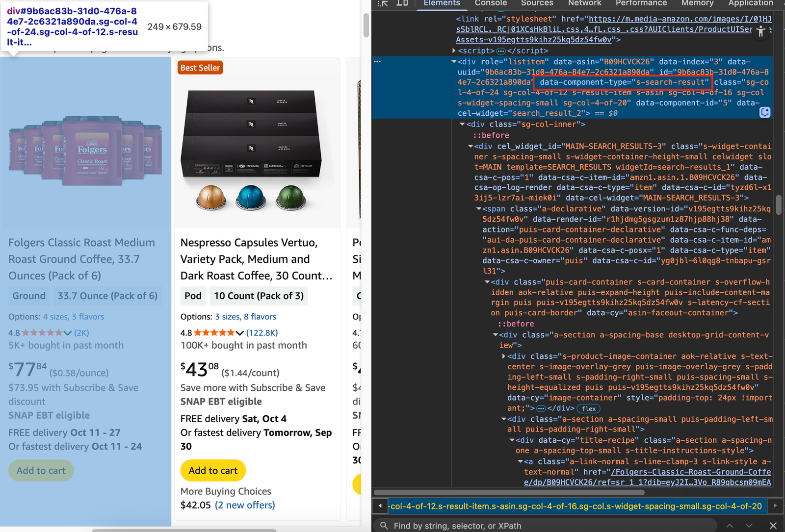
Task: Collapse the selected listitem div arrow
Action: pos(454,62)
